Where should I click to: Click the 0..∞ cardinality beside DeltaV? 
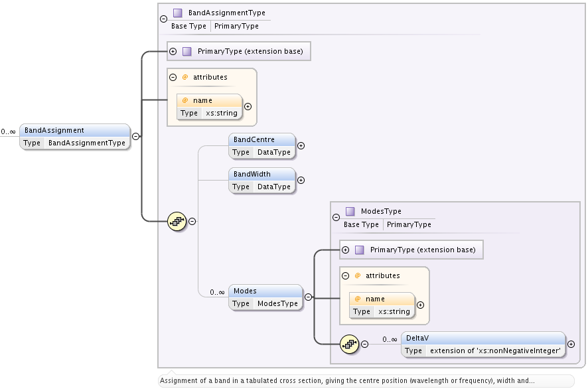(x=390, y=339)
